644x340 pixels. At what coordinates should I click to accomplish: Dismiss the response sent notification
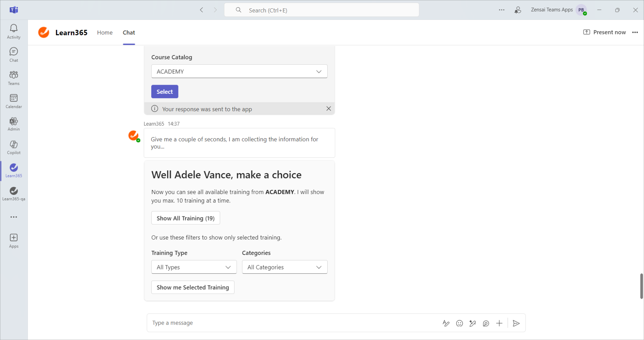tap(328, 109)
